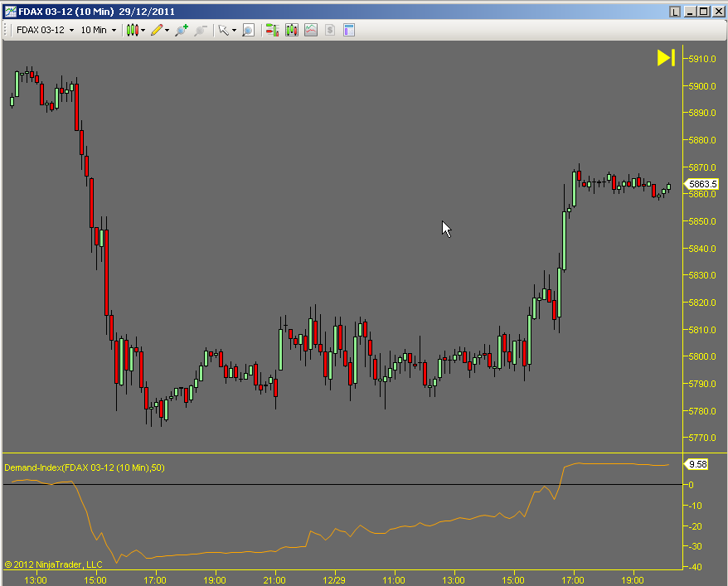Click the zoom frame magnifier icon
Viewport: 728px width, 586px height.
[x=248, y=30]
